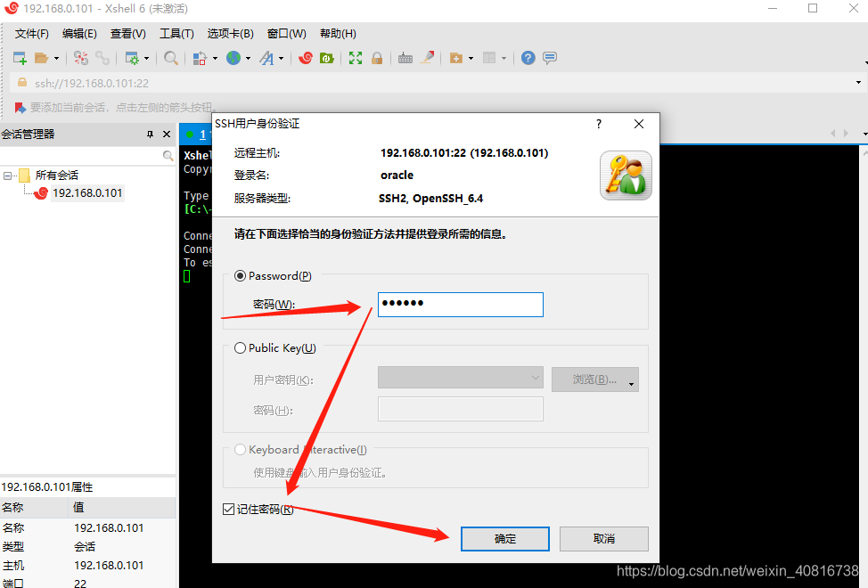Screen dimensions: 868x588
Task: Click the 浏览(B)... browse button
Action: (x=595, y=380)
